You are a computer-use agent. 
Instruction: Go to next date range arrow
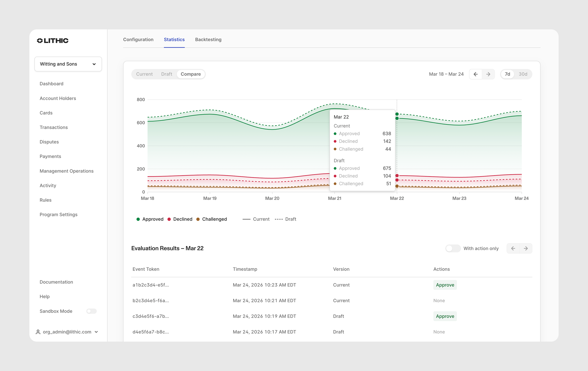[x=488, y=74]
